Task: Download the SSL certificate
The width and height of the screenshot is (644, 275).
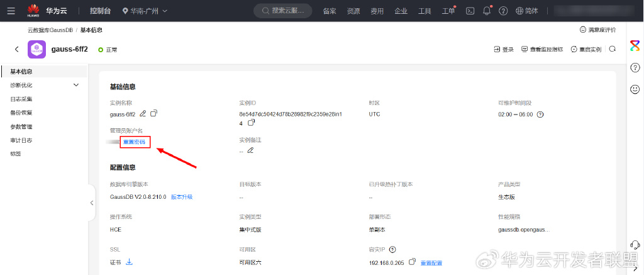Action: click(x=129, y=262)
